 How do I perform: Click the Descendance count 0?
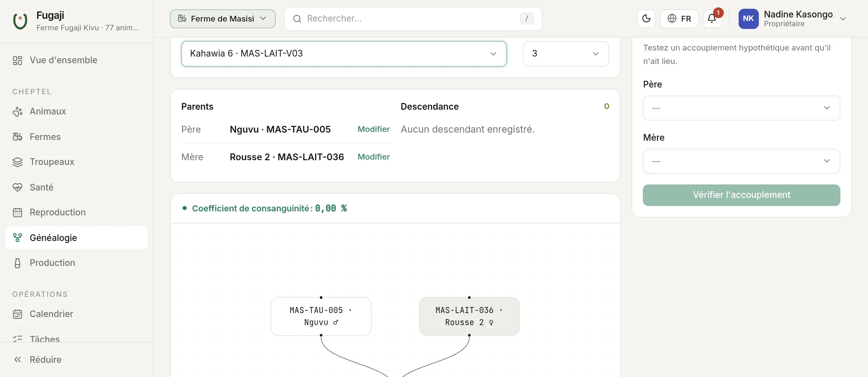[606, 106]
